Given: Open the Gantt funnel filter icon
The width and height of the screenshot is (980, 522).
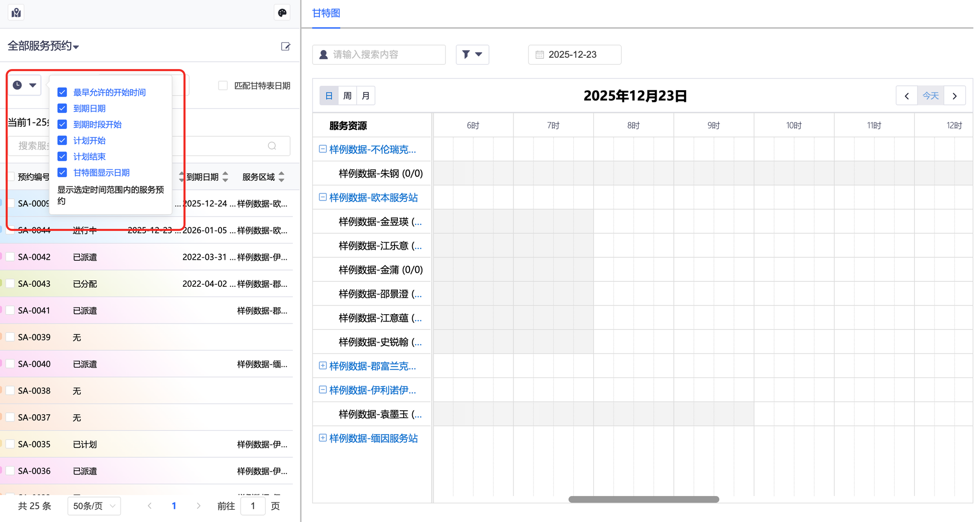Looking at the screenshot, I should coord(472,54).
